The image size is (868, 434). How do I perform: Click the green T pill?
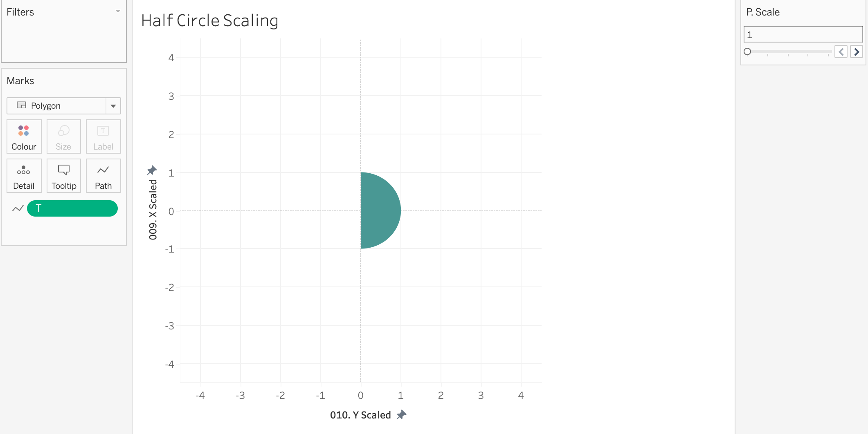pyautogui.click(x=72, y=208)
